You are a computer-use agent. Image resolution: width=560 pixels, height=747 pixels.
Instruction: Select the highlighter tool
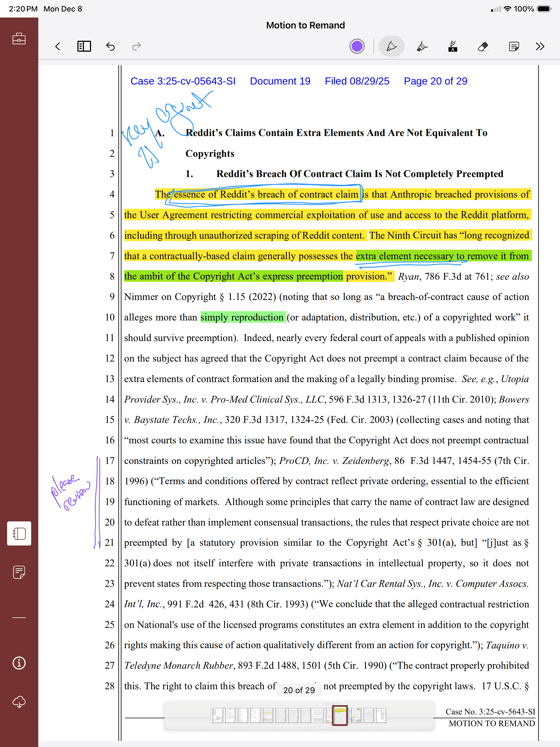coord(422,46)
